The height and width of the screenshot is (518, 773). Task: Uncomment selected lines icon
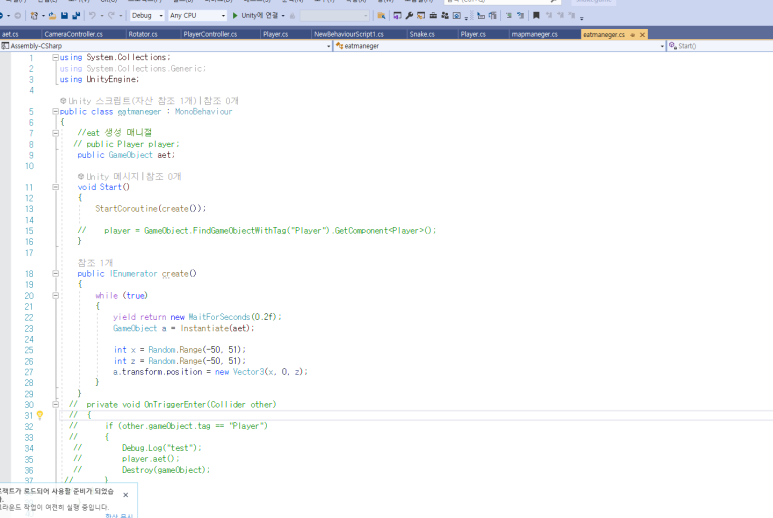pos(521,16)
